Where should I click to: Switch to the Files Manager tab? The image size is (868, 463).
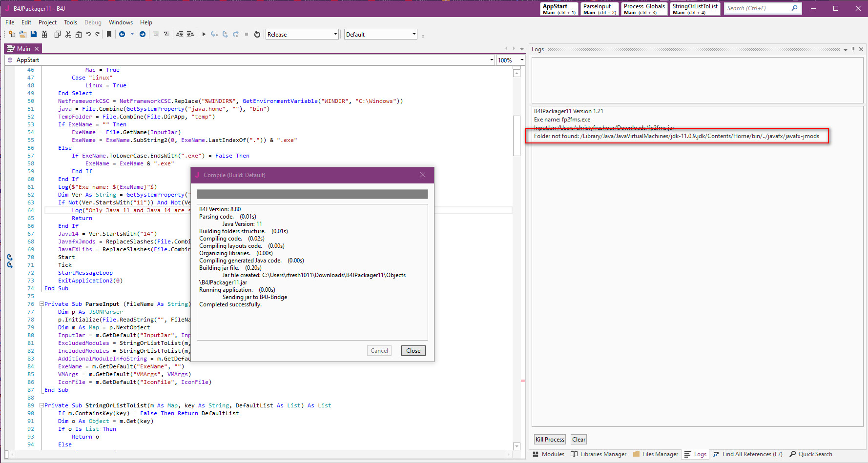click(656, 454)
